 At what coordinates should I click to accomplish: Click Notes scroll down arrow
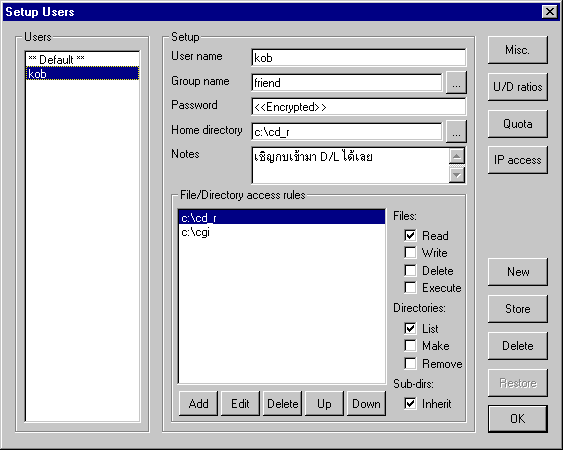tap(457, 175)
